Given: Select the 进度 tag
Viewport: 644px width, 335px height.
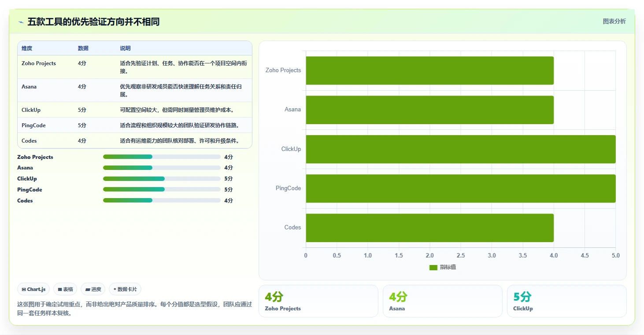Looking at the screenshot, I should pyautogui.click(x=93, y=289).
